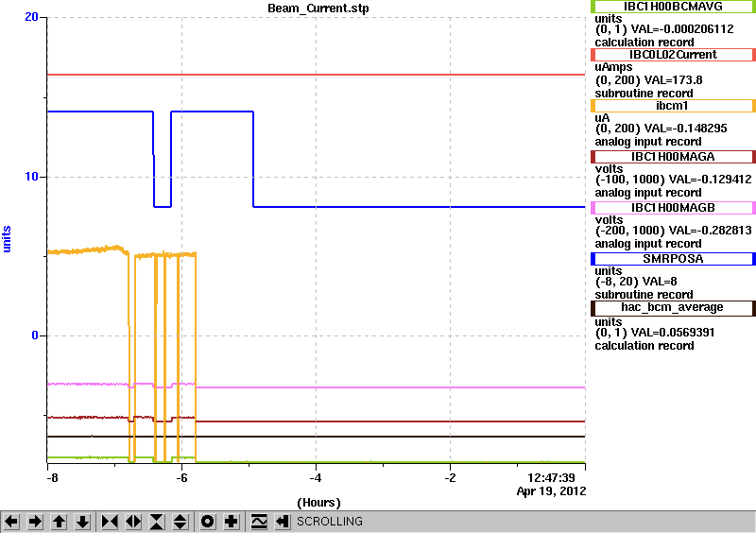Click the SCROLLING status label

click(x=330, y=522)
